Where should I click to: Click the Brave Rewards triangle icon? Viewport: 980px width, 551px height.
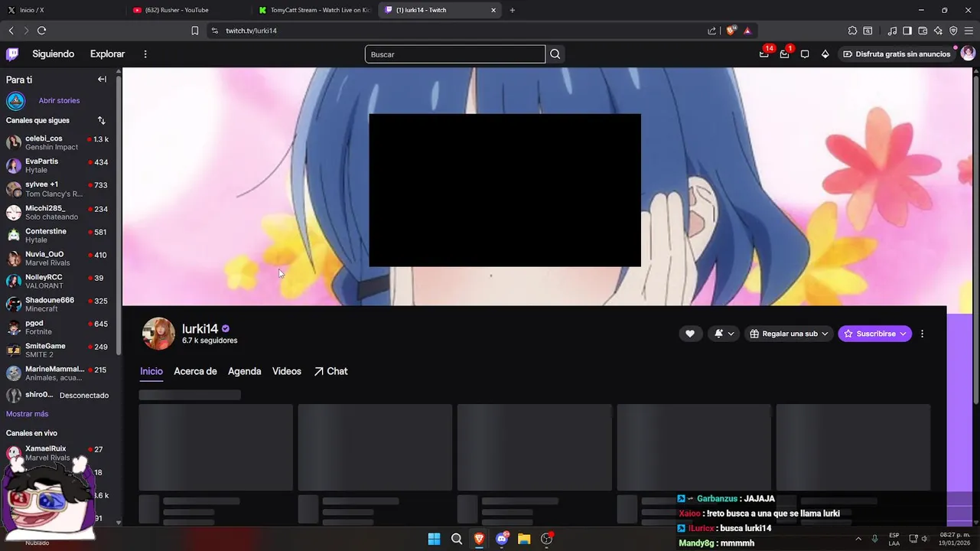coord(747,31)
